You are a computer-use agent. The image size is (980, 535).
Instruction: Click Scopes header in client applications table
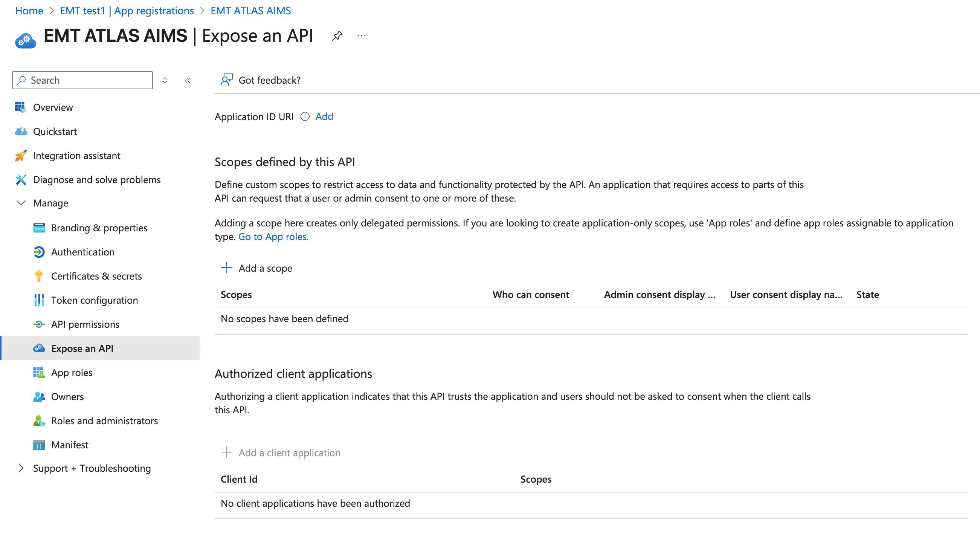[536, 479]
